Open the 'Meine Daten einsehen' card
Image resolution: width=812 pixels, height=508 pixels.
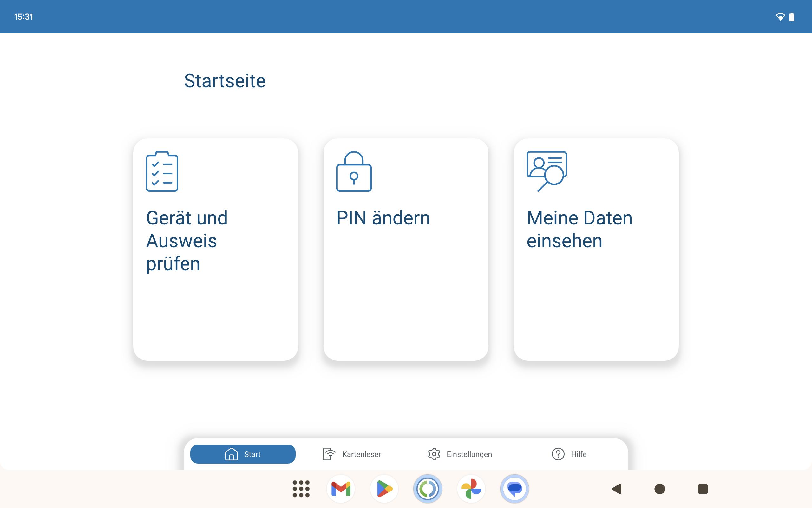pyautogui.click(x=596, y=249)
